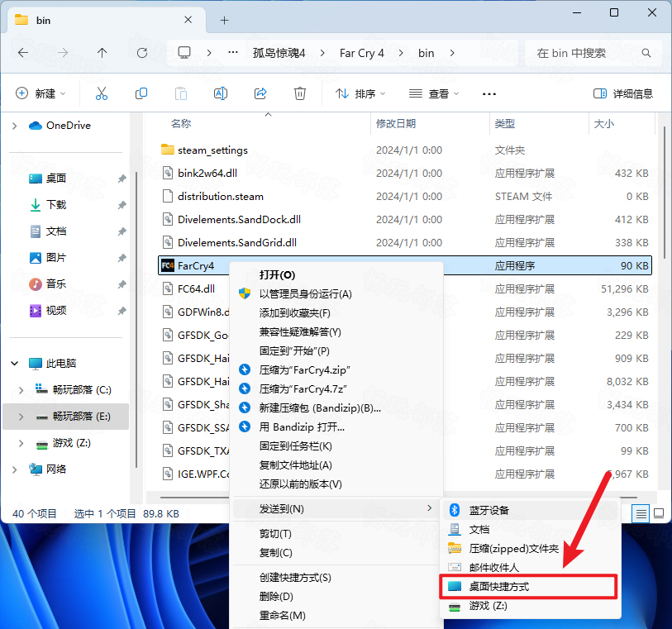Click Desktop in the sidebar
672x629 pixels.
coord(55,179)
